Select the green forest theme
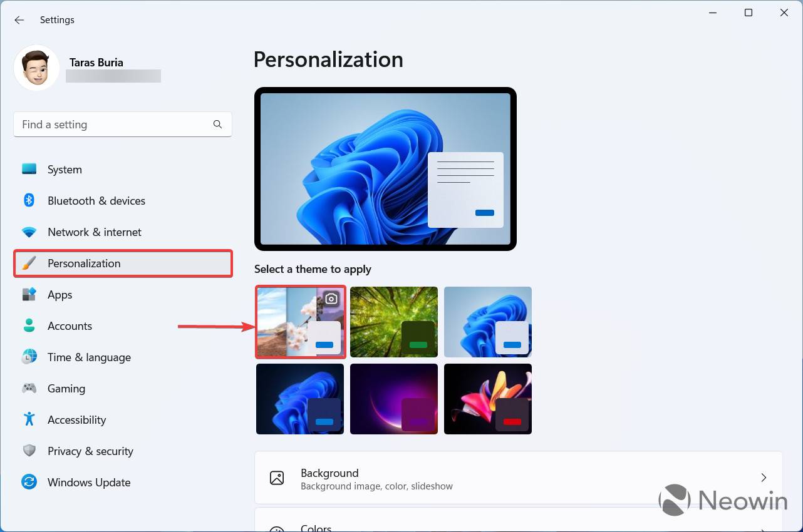This screenshot has width=803, height=532. (394, 322)
